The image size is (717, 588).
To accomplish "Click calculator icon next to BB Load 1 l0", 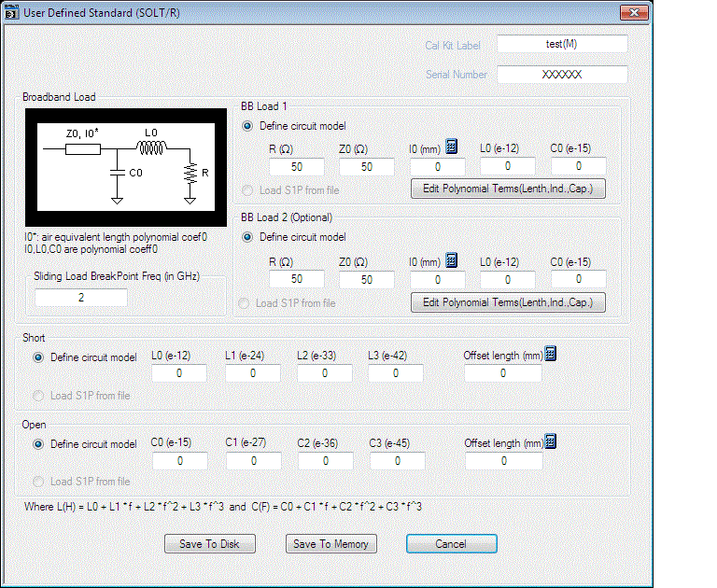I will [451, 147].
